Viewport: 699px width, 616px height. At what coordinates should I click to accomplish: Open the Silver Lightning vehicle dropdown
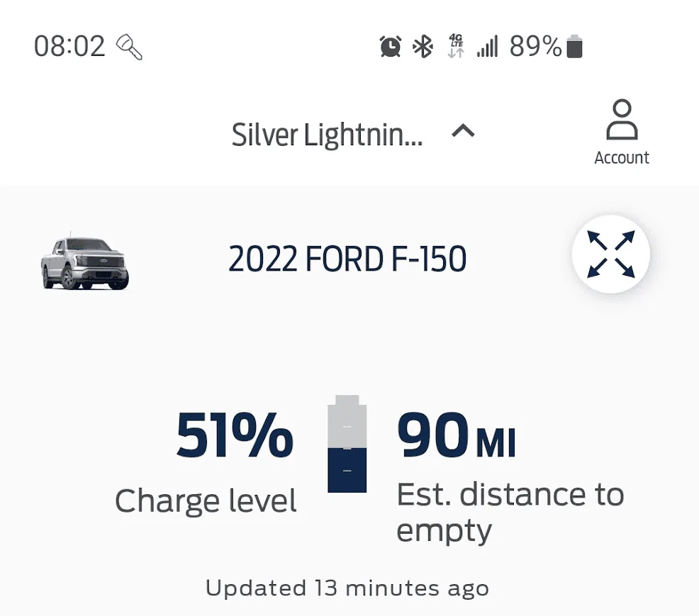pyautogui.click(x=327, y=134)
